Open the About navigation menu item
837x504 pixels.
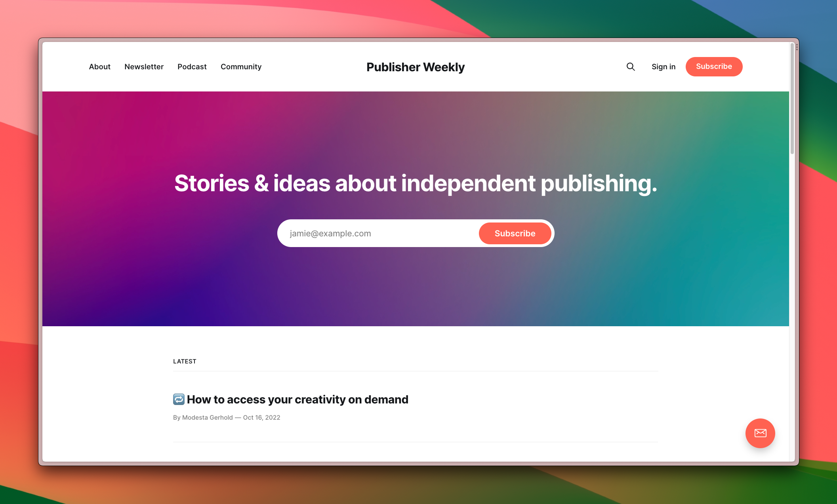(x=99, y=67)
